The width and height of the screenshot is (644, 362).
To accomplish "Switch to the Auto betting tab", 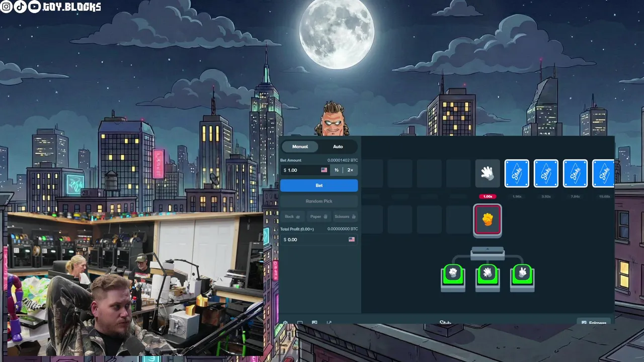I will (x=338, y=147).
